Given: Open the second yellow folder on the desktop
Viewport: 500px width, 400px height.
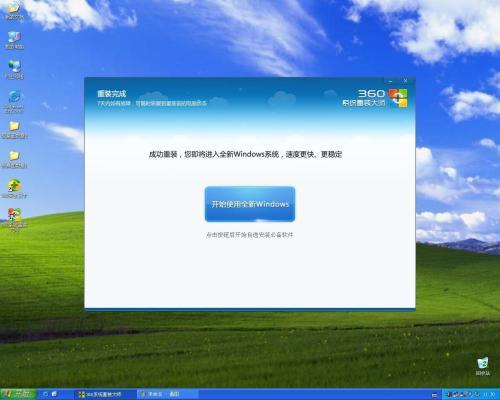Looking at the screenshot, I should pos(14,159).
